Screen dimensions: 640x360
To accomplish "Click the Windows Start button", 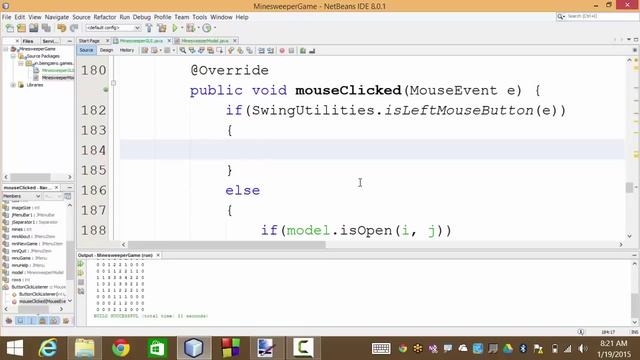I will 15,348.
